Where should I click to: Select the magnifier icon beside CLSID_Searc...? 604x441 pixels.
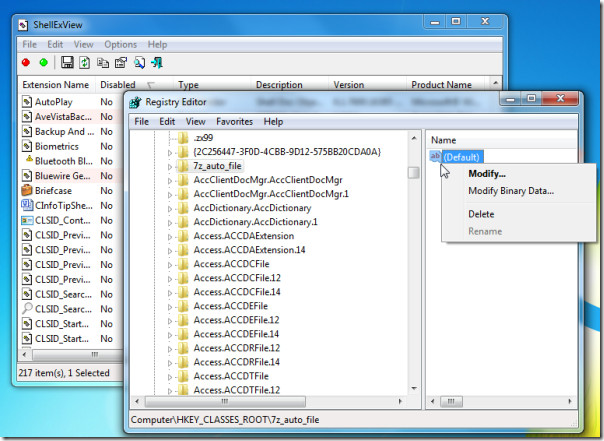(x=27, y=308)
